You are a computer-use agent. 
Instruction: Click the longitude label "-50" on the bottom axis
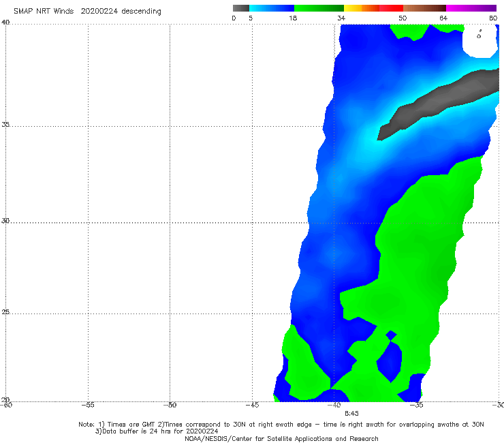[x=170, y=405]
